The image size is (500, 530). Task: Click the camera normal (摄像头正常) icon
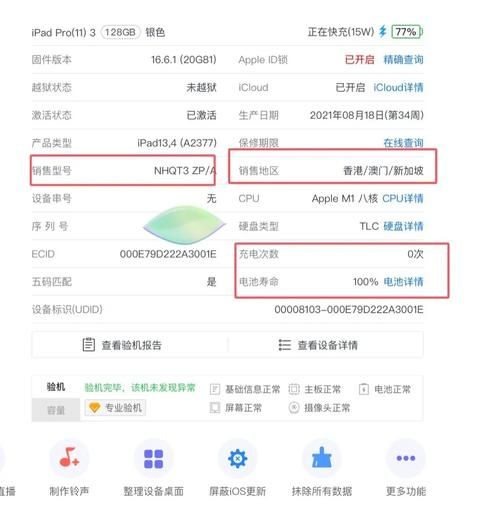pyautogui.click(x=294, y=408)
